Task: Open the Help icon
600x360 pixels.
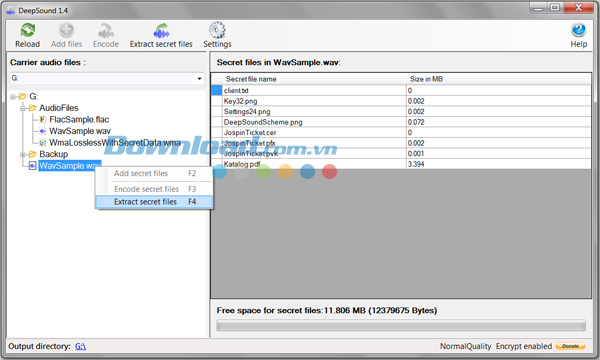Action: point(579,30)
